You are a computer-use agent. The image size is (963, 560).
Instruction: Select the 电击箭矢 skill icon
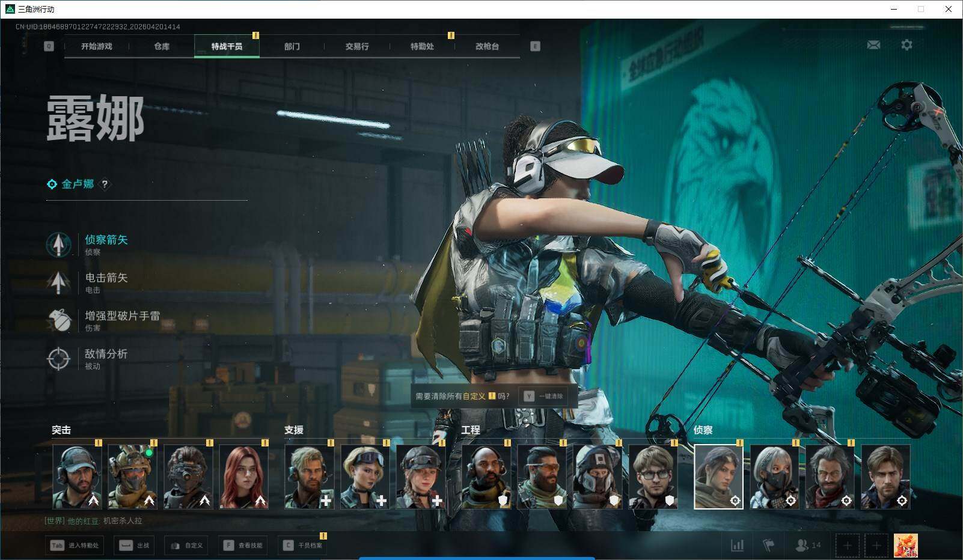point(58,282)
